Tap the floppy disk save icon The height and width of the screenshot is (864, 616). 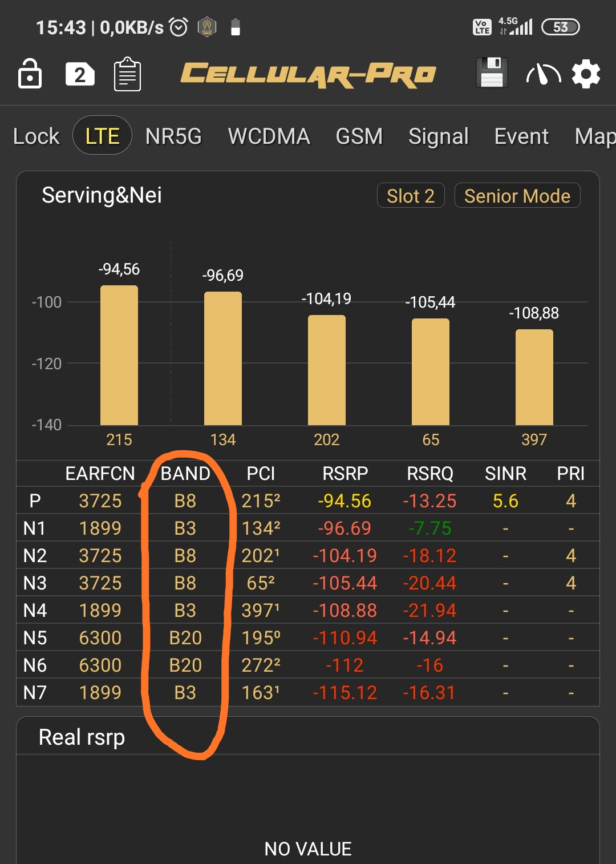coord(491,72)
